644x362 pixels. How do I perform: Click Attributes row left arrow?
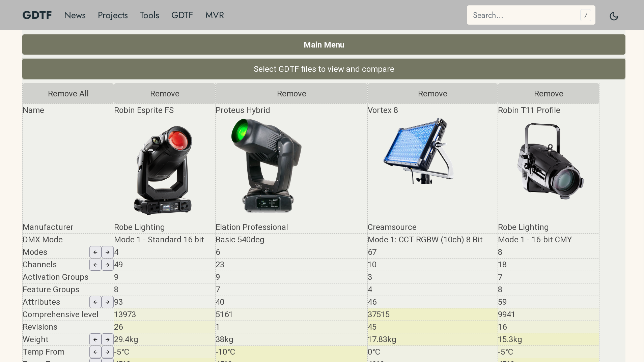coord(95,302)
